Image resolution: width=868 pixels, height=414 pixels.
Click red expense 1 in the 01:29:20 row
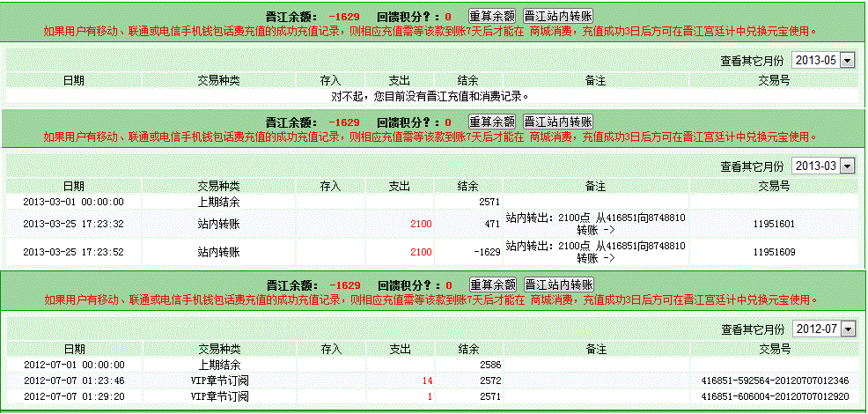pyautogui.click(x=430, y=396)
